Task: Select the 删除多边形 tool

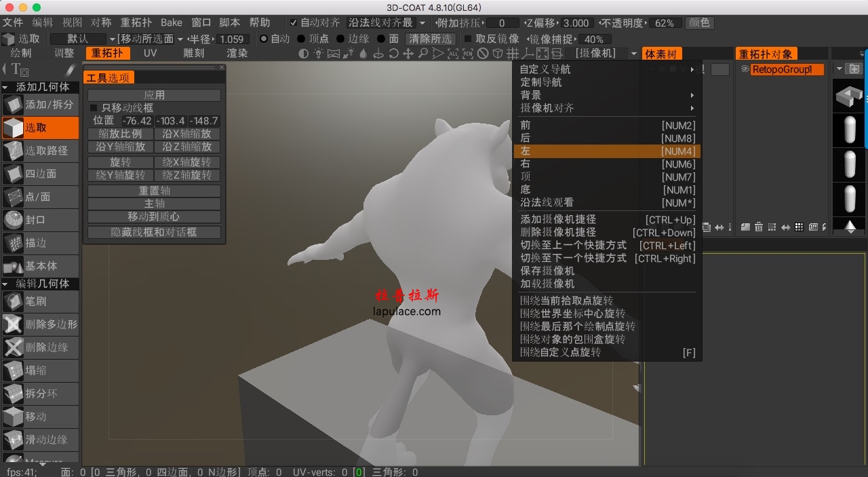Action: point(40,324)
